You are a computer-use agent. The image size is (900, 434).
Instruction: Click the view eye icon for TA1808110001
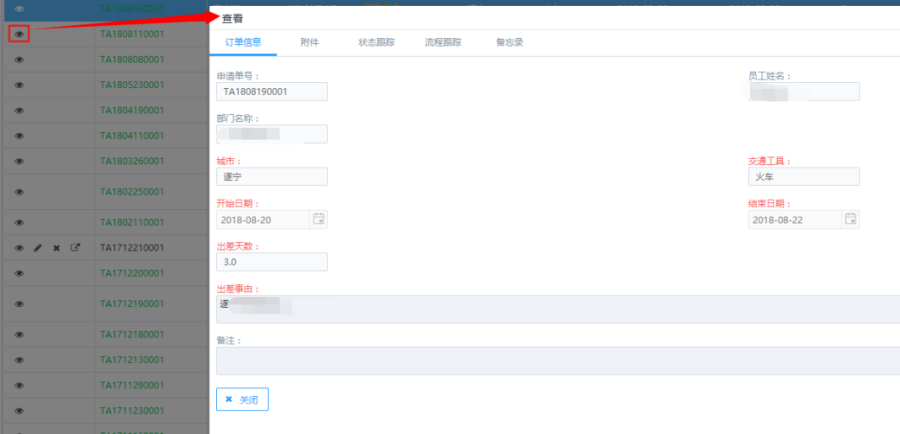[19, 34]
